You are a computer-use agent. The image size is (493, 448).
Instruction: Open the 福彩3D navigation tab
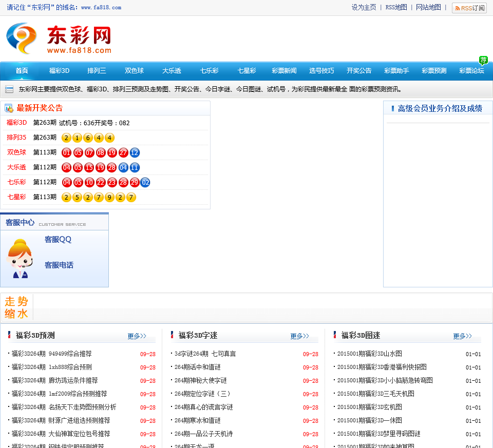coord(59,71)
